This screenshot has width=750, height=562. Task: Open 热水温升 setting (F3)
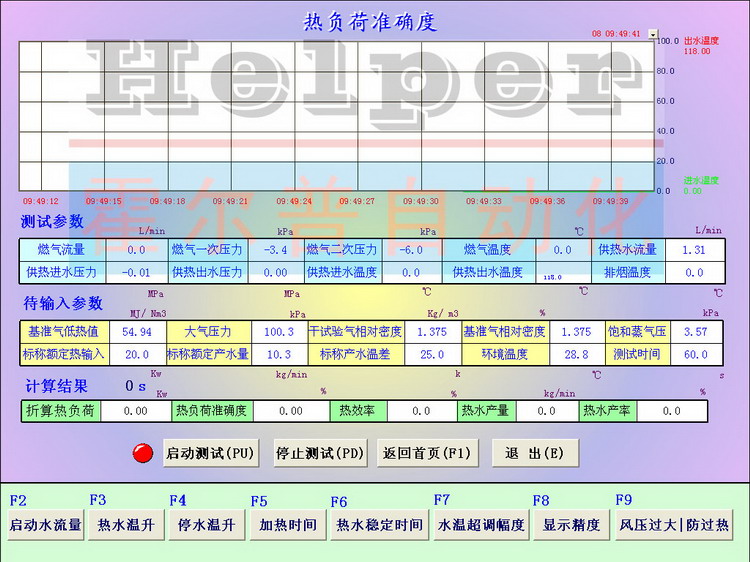click(126, 525)
